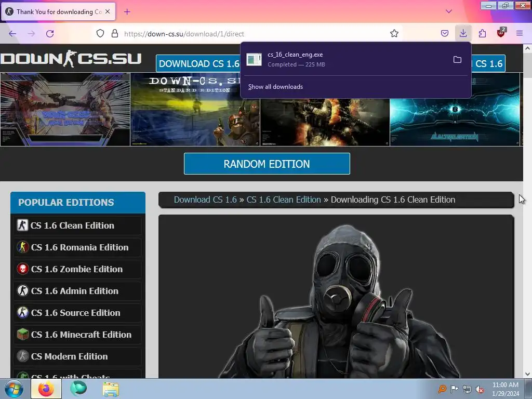Click Show all downloads
The height and width of the screenshot is (399, 532).
coord(275,87)
